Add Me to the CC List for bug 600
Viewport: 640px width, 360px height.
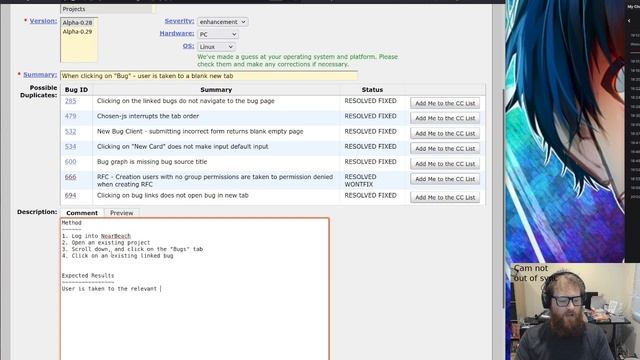pyautogui.click(x=445, y=164)
